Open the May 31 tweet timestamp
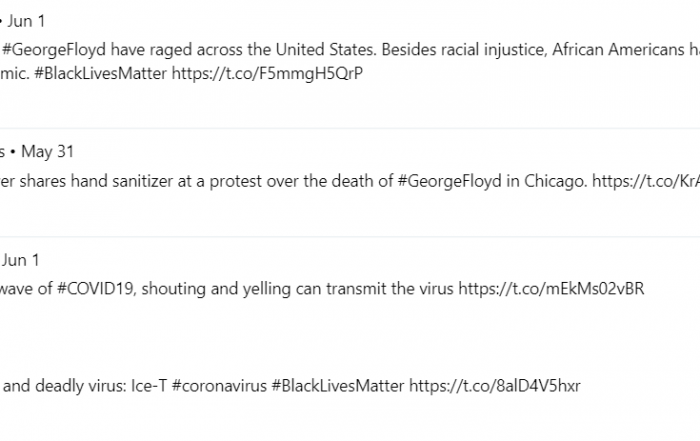The width and height of the screenshot is (700, 441). click(x=47, y=151)
